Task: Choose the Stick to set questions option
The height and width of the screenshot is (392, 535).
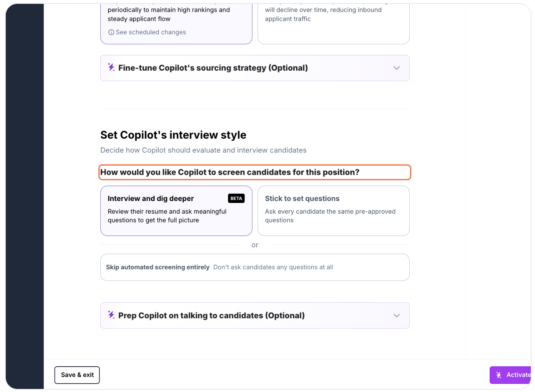Action: tap(334, 211)
